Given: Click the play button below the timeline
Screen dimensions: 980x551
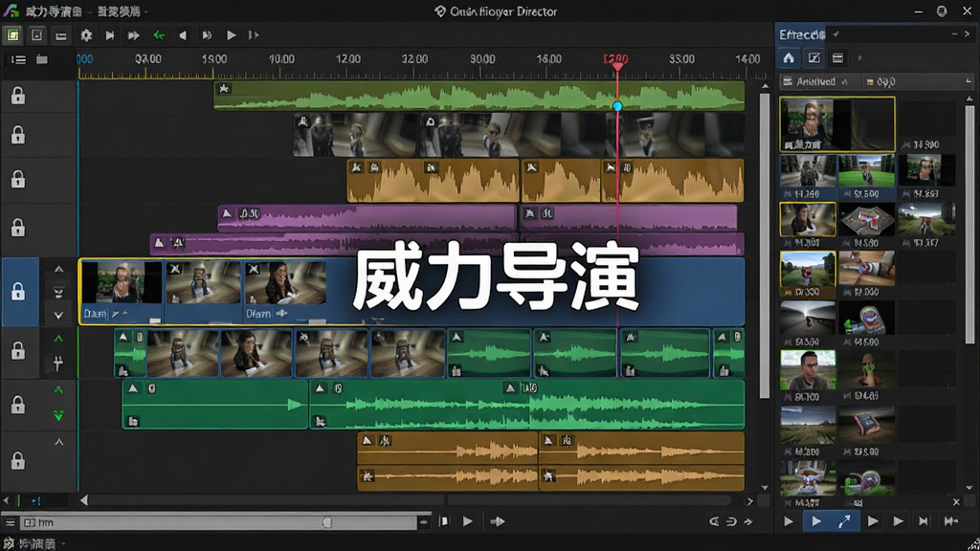Looking at the screenshot, I should [467, 521].
